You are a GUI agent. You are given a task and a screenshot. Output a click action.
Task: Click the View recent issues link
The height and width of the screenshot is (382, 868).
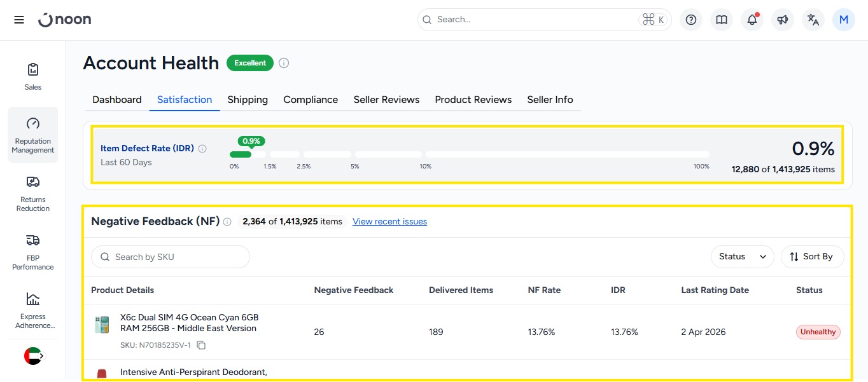389,221
